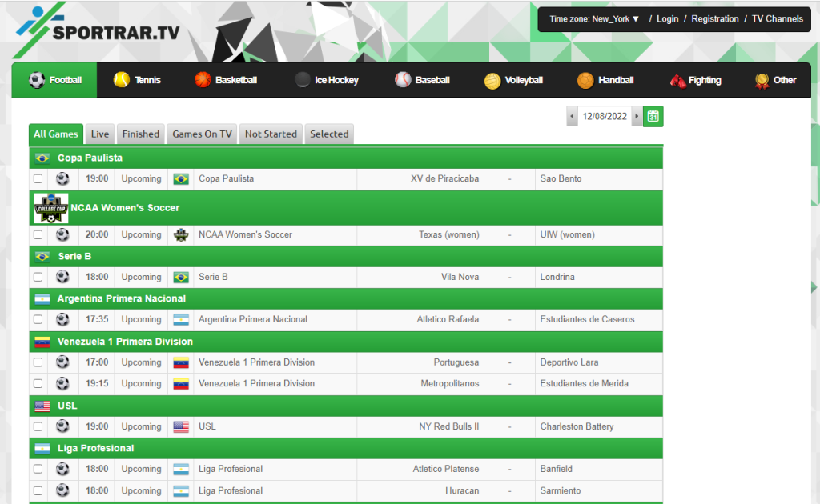820x504 pixels.
Task: Click Venezuela flag in Metropolitanos row
Action: [x=181, y=384]
